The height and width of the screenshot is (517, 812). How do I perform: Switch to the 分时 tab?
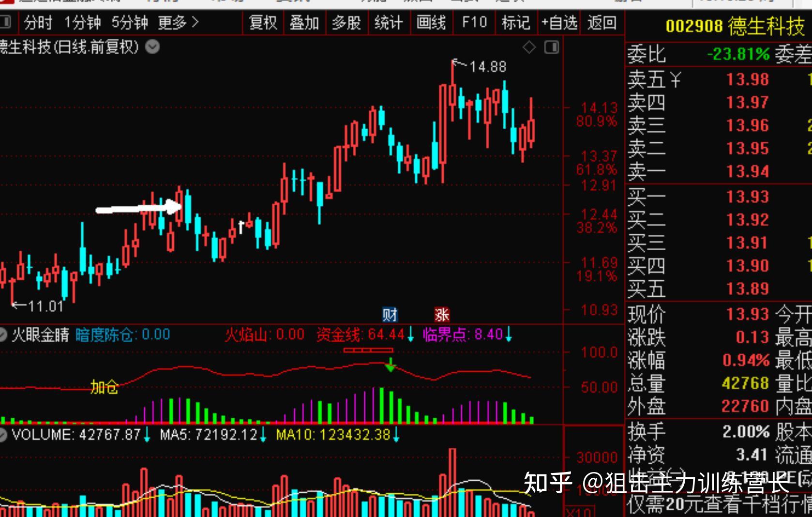(38, 22)
